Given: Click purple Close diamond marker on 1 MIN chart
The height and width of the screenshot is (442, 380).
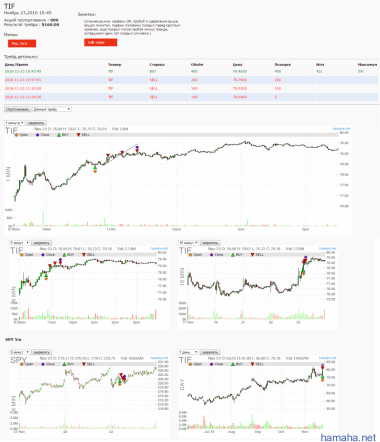Looking at the screenshot, I should click(x=137, y=147).
